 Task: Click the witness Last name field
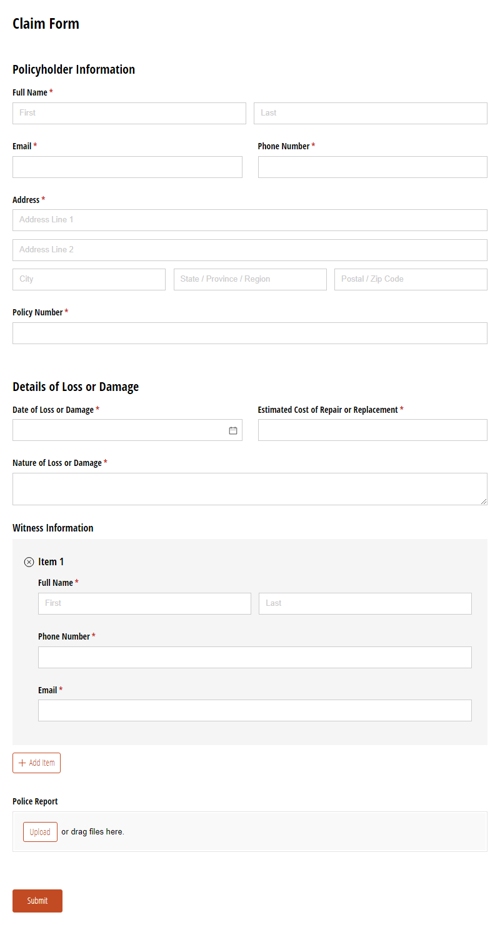coord(365,604)
